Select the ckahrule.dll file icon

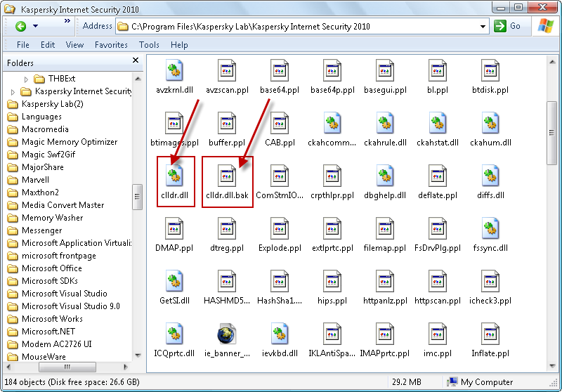click(385, 123)
